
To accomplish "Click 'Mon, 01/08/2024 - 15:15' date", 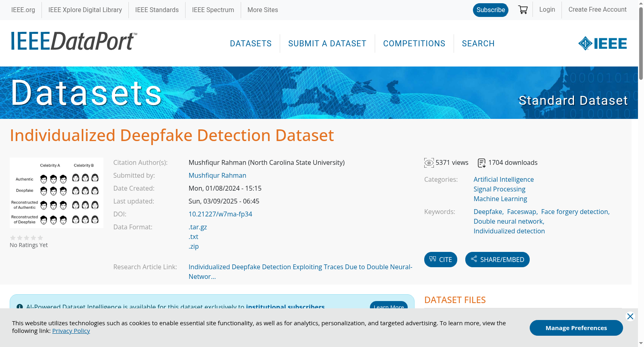I will point(225,189).
